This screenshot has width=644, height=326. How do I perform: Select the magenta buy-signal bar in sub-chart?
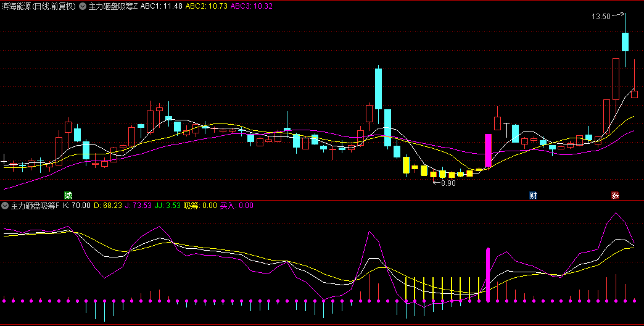click(488, 275)
